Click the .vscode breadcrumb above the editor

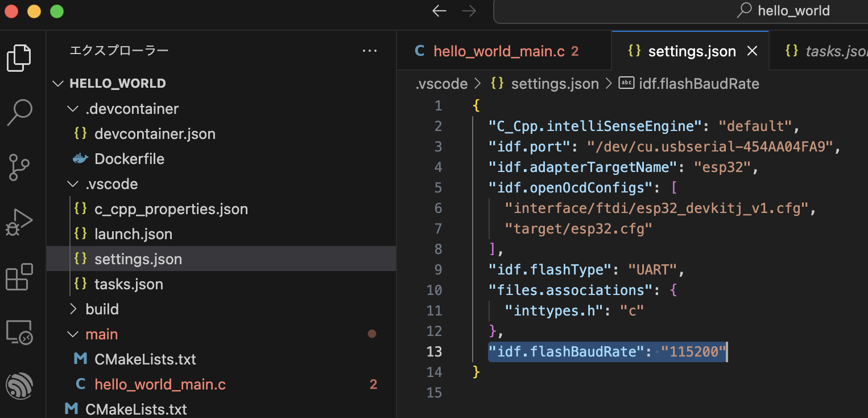click(441, 83)
